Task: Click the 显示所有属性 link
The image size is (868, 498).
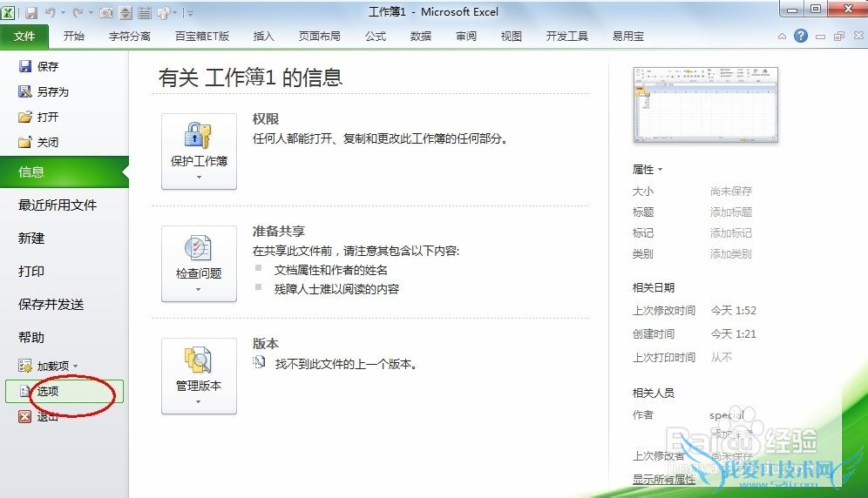Action: 664,479
